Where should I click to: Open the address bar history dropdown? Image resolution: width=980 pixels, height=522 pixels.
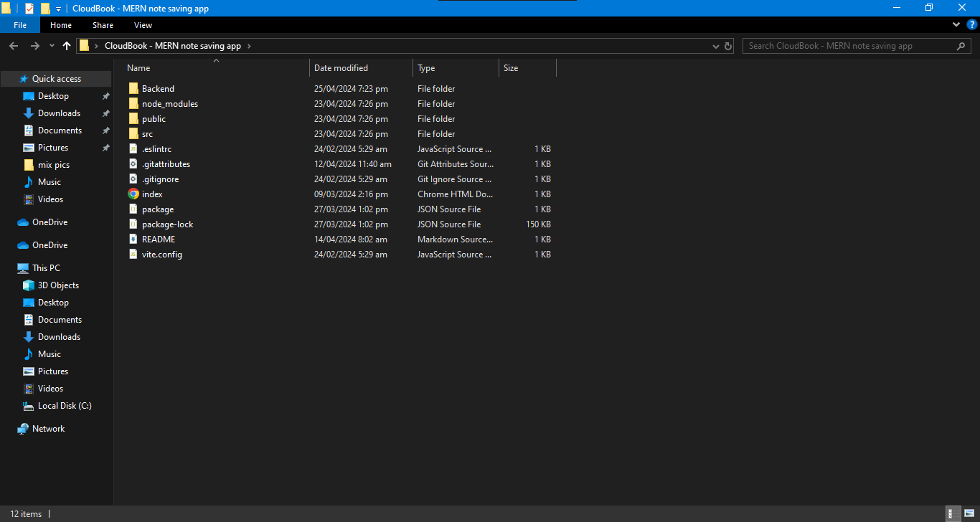pyautogui.click(x=715, y=46)
